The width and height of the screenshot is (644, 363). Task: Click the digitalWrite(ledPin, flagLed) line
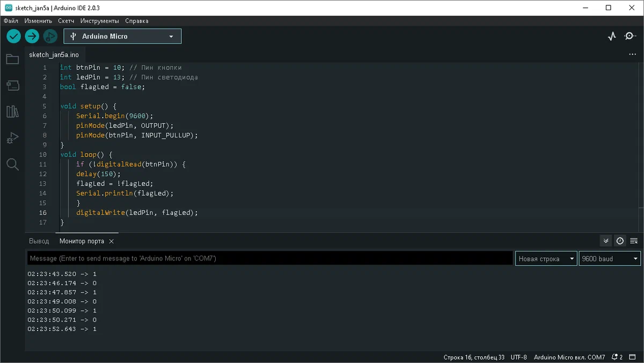[x=137, y=213]
